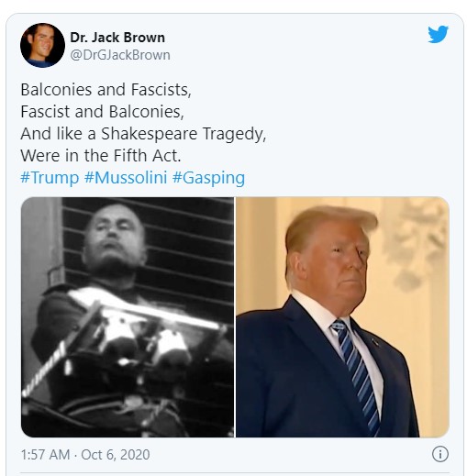Click the 'Fascist and Balconies' line
Screen dimensions: 467x476
point(102,112)
